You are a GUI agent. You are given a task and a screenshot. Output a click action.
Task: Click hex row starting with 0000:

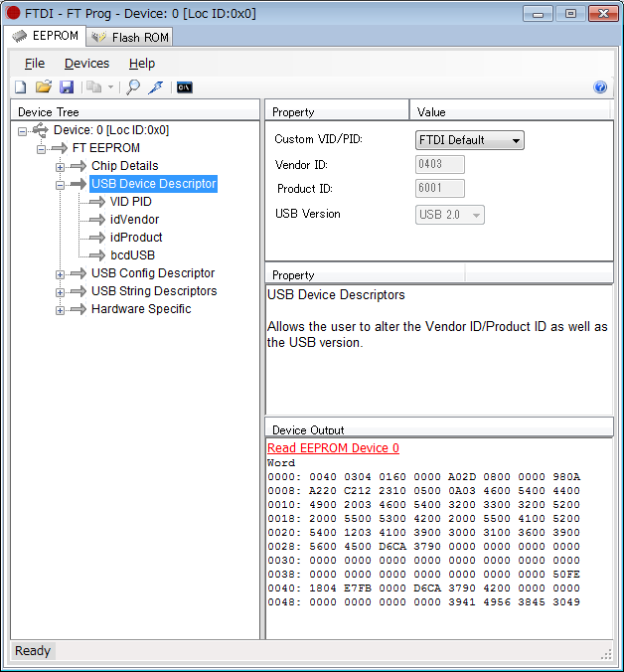424,477
